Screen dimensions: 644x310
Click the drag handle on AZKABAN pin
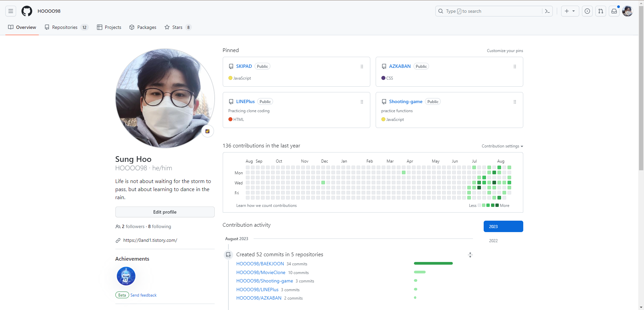click(x=515, y=67)
